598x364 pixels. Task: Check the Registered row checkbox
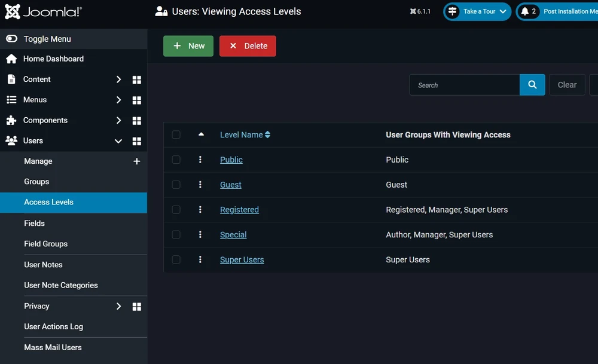point(176,209)
